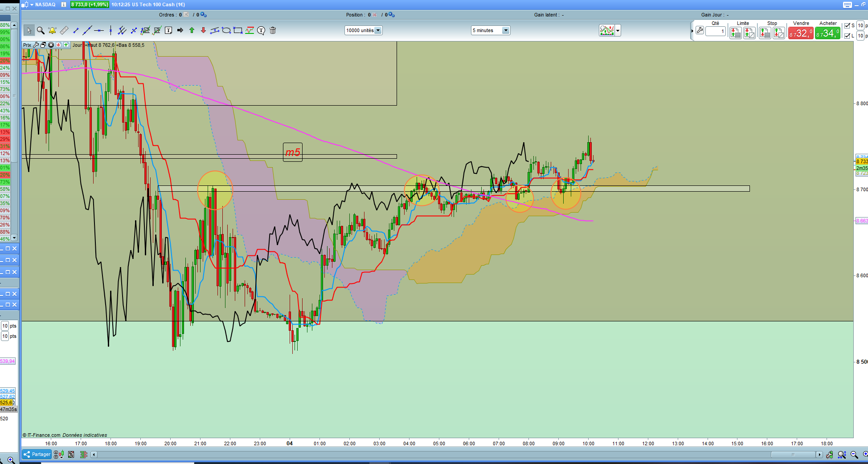868x464 pixels.
Task: Open price settings wrench in Prix bar
Action: (36, 45)
